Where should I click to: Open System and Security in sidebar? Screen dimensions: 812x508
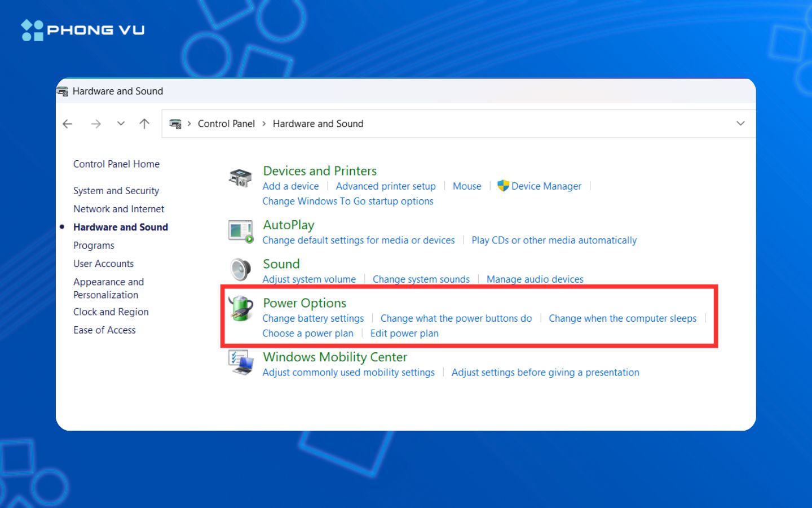pos(116,191)
